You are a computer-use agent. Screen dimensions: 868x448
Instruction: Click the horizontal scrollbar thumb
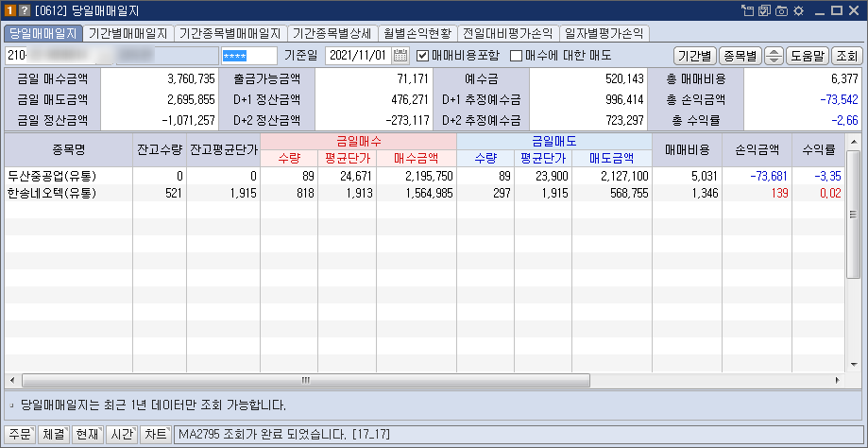point(306,381)
